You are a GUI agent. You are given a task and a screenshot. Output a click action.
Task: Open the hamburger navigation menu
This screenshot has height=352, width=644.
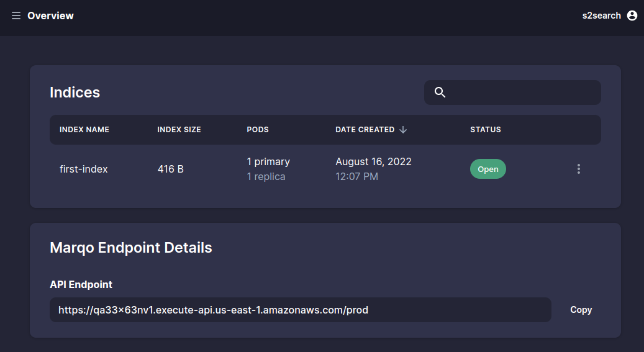coord(16,16)
